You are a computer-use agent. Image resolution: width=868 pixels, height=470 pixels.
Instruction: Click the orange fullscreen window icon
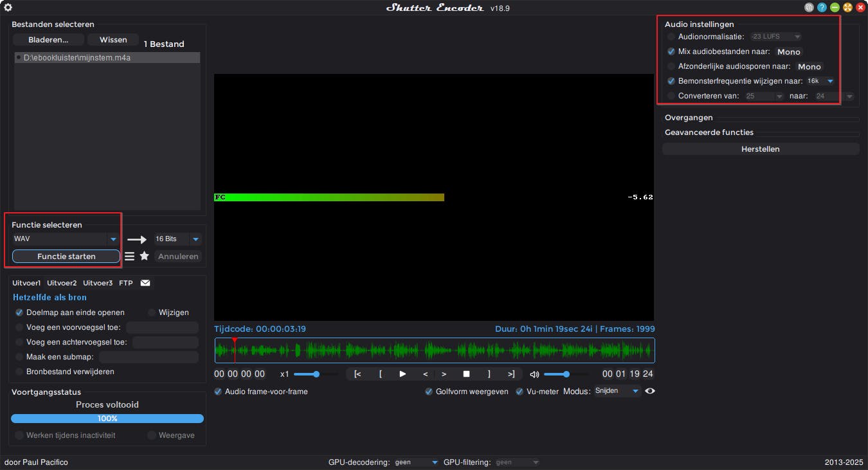click(847, 8)
